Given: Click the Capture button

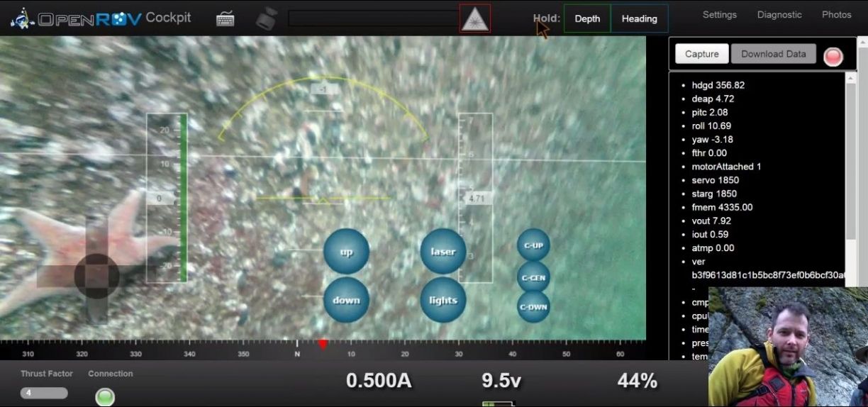Looking at the screenshot, I should (701, 54).
